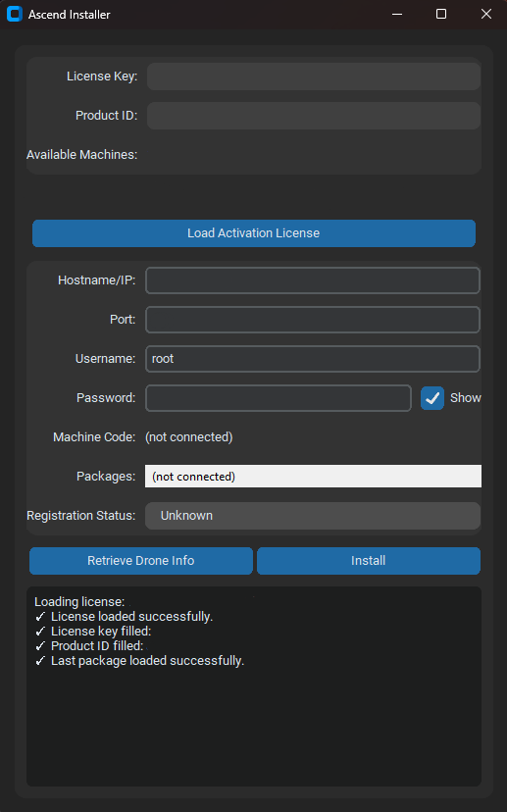Click the Username field containing root
This screenshot has width=507, height=812.
point(312,359)
